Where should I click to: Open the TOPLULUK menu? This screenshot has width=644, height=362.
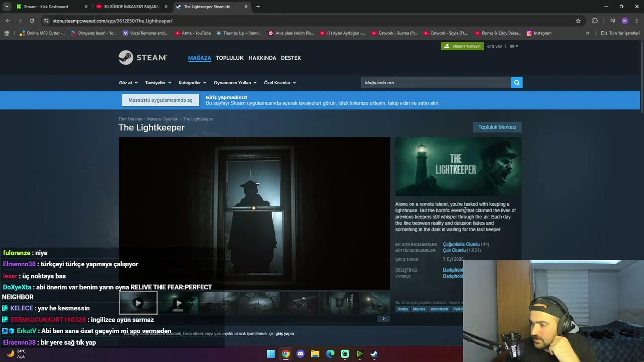point(229,58)
